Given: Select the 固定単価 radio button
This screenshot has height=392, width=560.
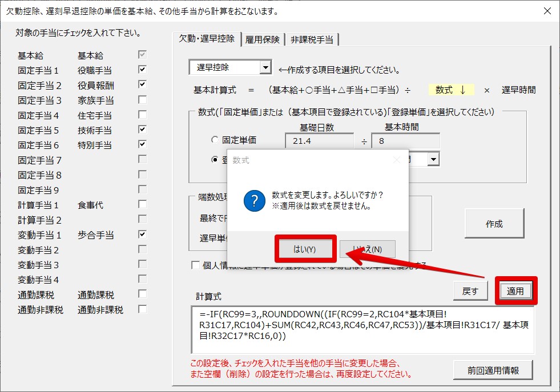Looking at the screenshot, I should (x=215, y=140).
